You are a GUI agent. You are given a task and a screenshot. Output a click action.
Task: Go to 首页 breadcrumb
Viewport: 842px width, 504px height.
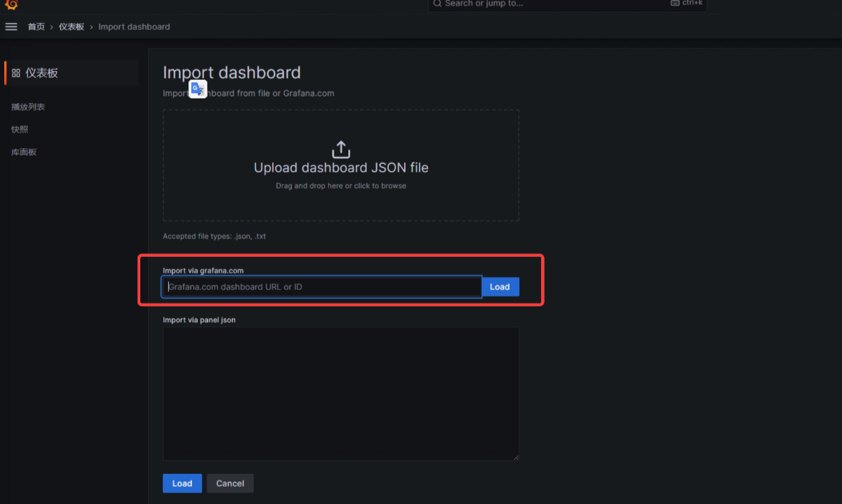(36, 27)
